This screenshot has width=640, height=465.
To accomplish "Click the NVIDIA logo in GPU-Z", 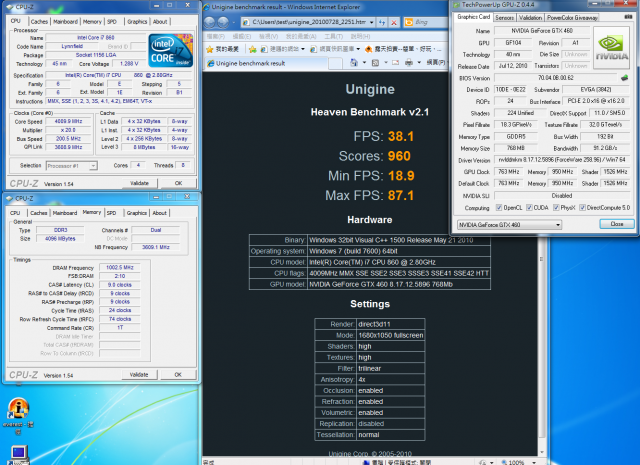I will tap(611, 48).
